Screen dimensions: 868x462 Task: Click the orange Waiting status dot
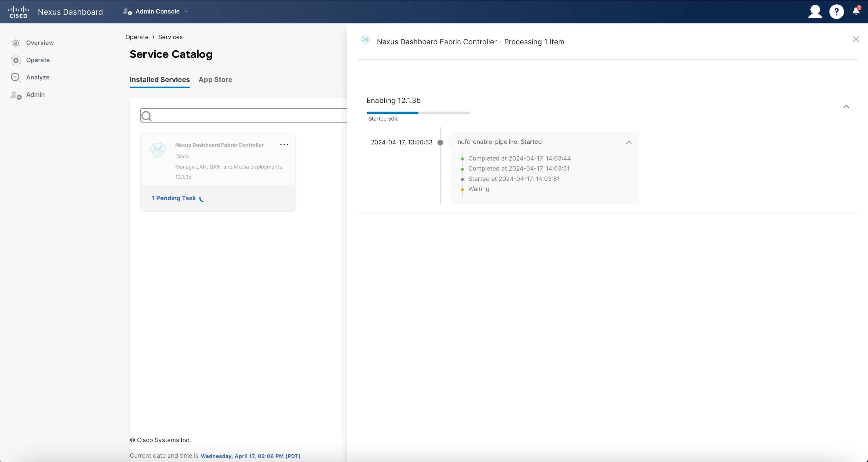pyautogui.click(x=462, y=190)
